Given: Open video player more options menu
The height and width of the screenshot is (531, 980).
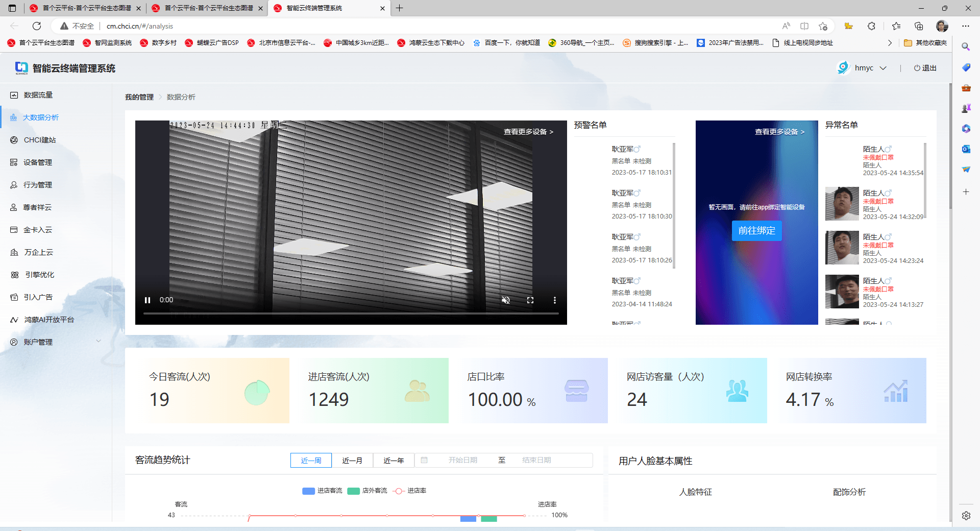Looking at the screenshot, I should (x=554, y=300).
